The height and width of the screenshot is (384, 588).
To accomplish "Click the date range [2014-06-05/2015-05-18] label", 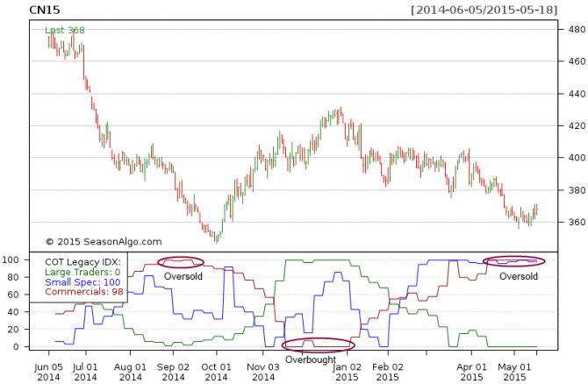I will pyautogui.click(x=484, y=10).
